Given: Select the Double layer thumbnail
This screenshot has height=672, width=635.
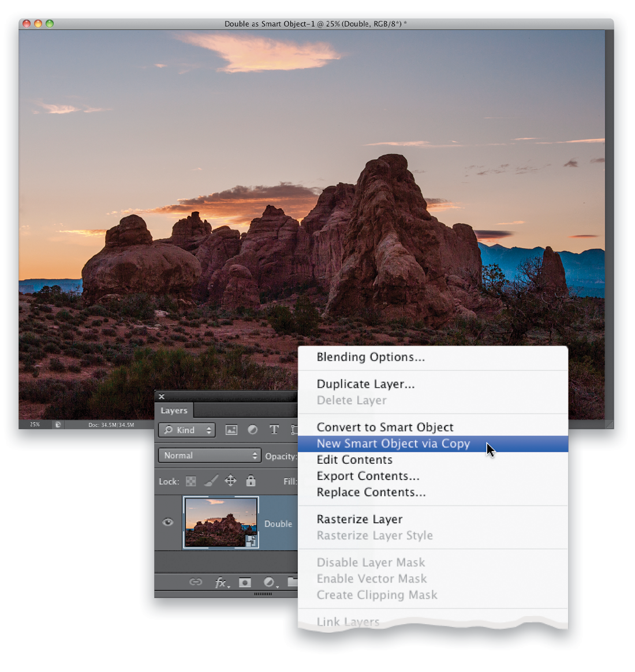Looking at the screenshot, I should tap(221, 523).
